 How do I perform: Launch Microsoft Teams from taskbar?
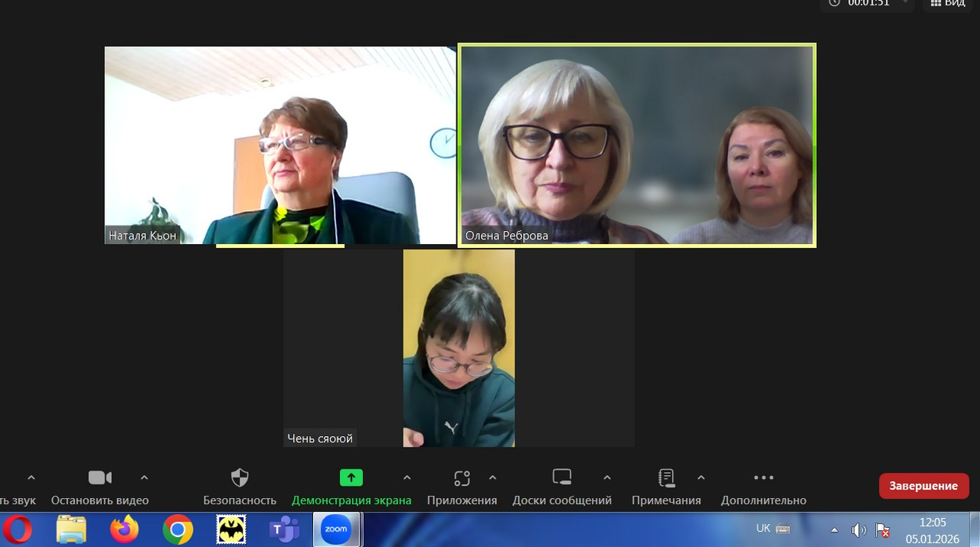[284, 529]
